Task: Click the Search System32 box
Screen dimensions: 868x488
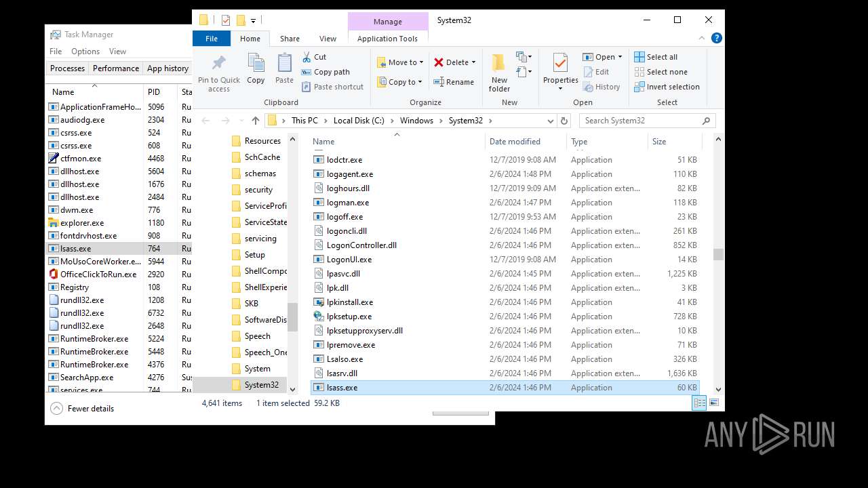Action: click(648, 121)
